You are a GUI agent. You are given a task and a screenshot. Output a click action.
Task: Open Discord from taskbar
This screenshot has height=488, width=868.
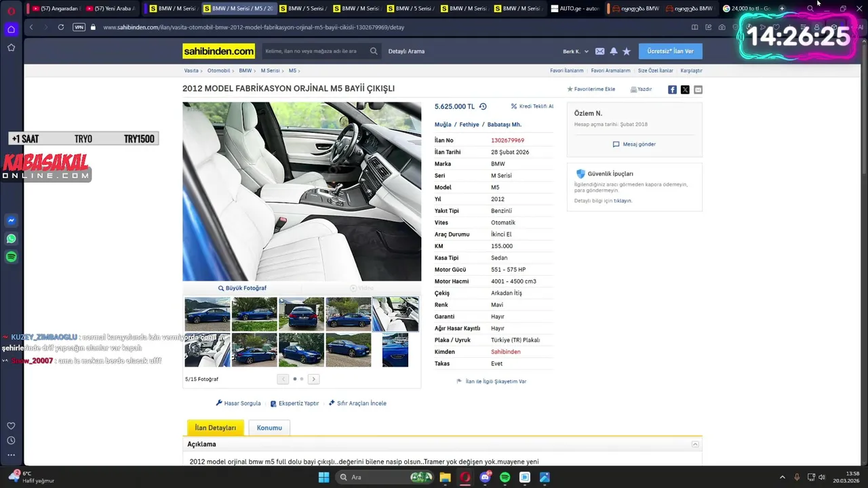(x=485, y=477)
